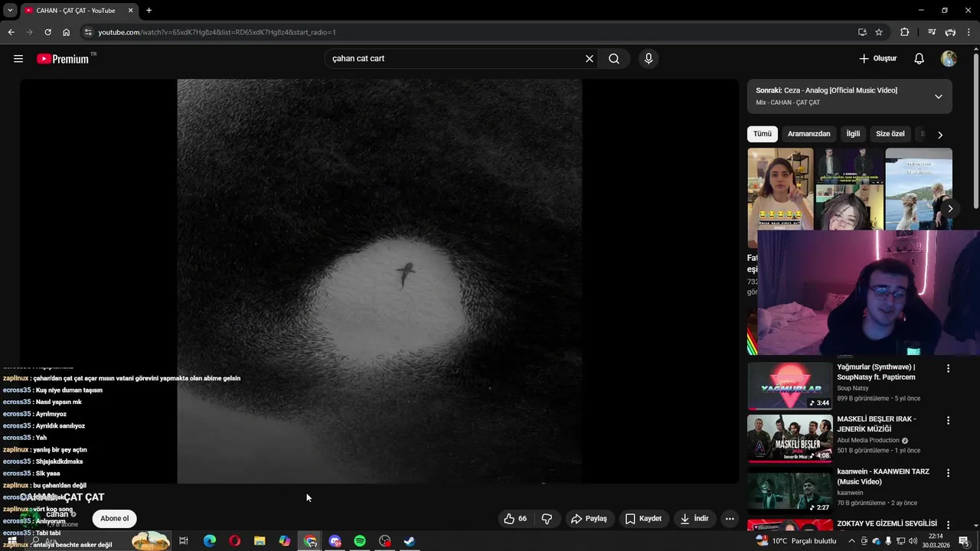Open the system tray overflow chevron

[x=851, y=541]
